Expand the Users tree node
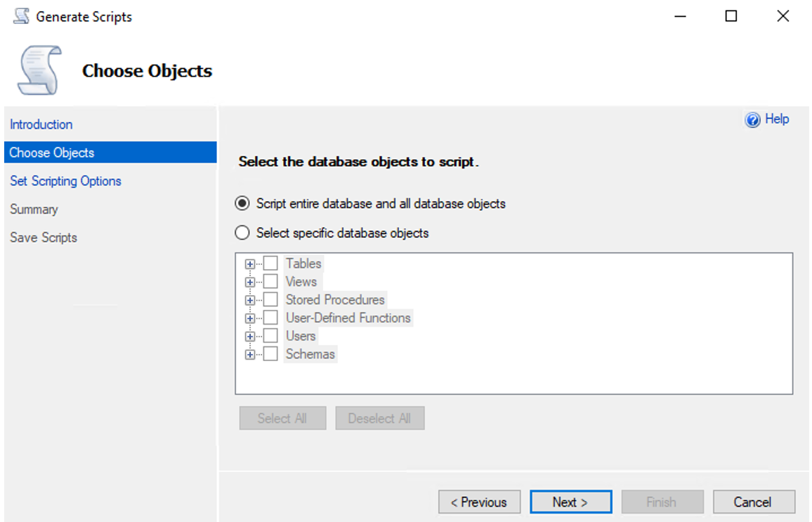 point(250,335)
